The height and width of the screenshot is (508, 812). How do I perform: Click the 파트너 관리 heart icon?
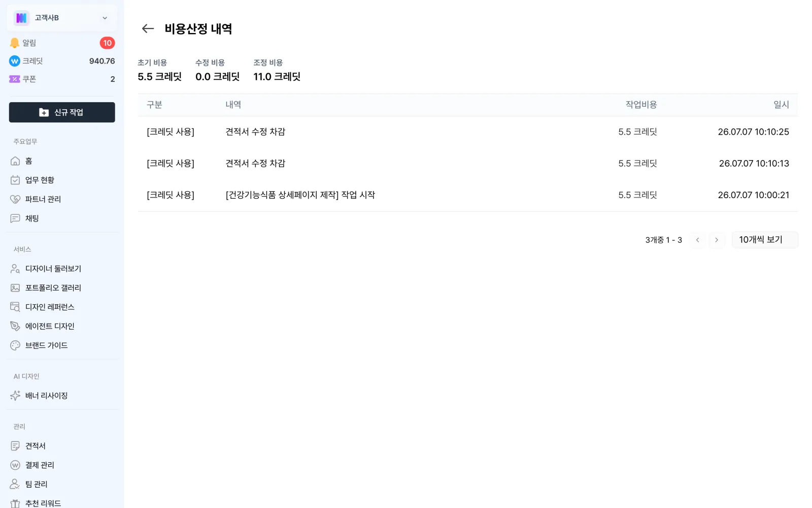pos(15,199)
